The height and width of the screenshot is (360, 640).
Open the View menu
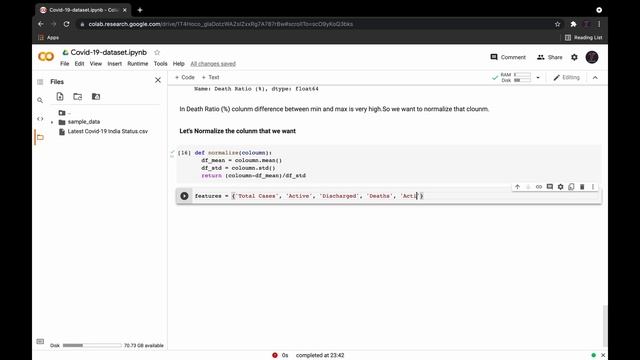click(x=96, y=64)
